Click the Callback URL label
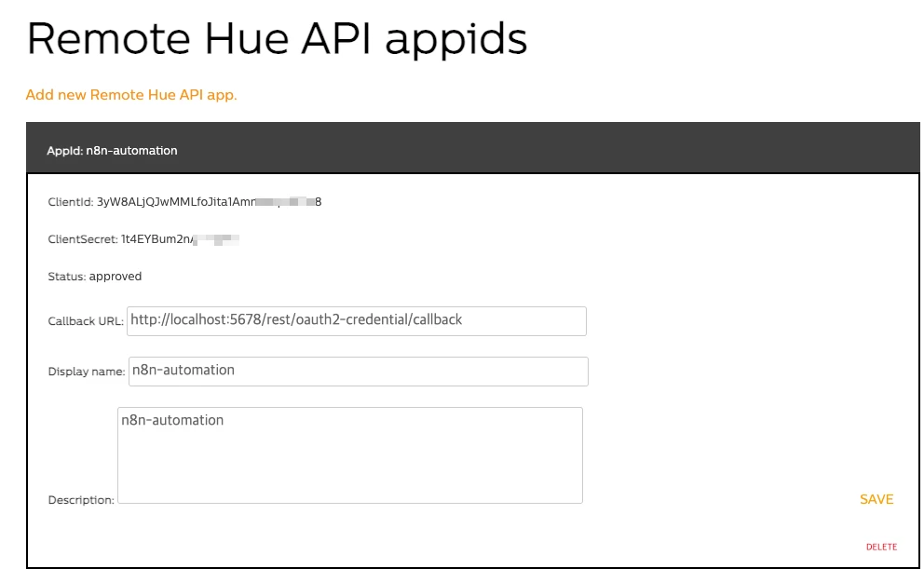 click(85, 321)
